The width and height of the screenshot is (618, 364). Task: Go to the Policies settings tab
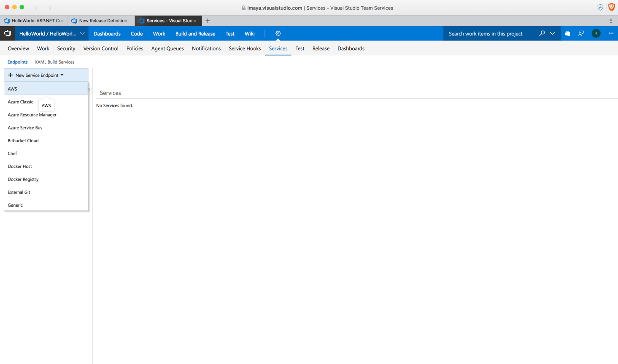tap(135, 49)
